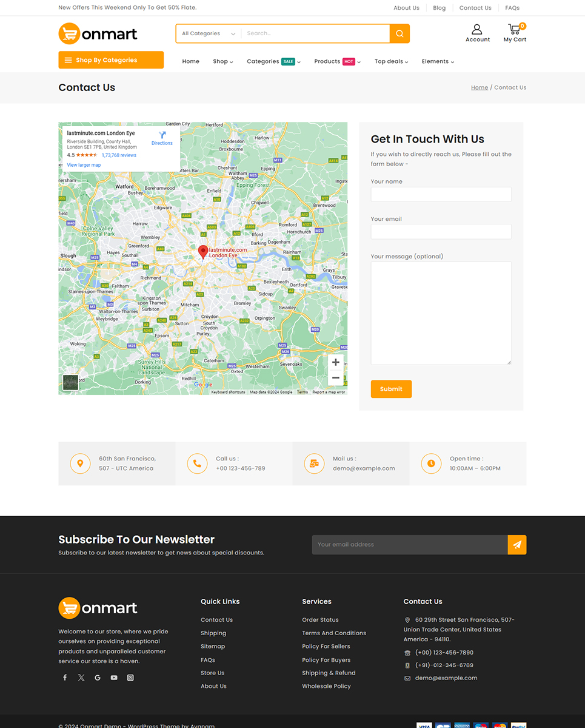This screenshot has height=728, width=585.
Task: Open the Facebook icon in footer
Action: point(65,678)
